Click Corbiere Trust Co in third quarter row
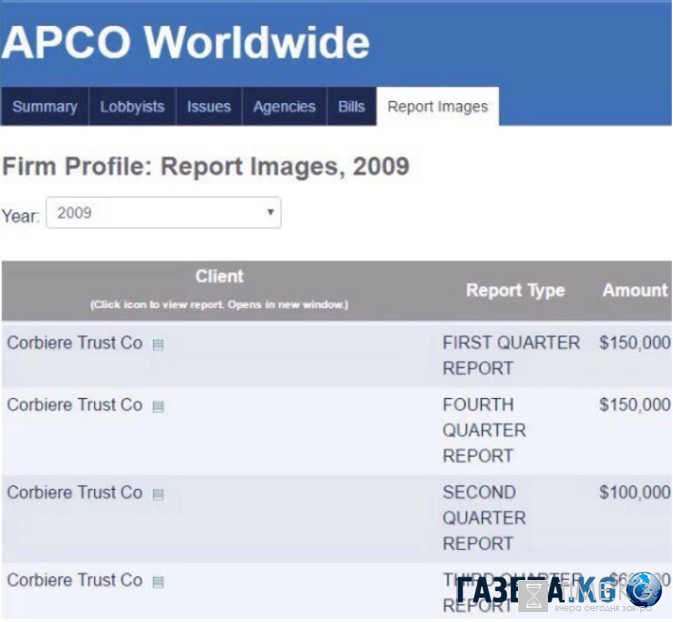Screen dimensions: 673x622 tap(75, 580)
